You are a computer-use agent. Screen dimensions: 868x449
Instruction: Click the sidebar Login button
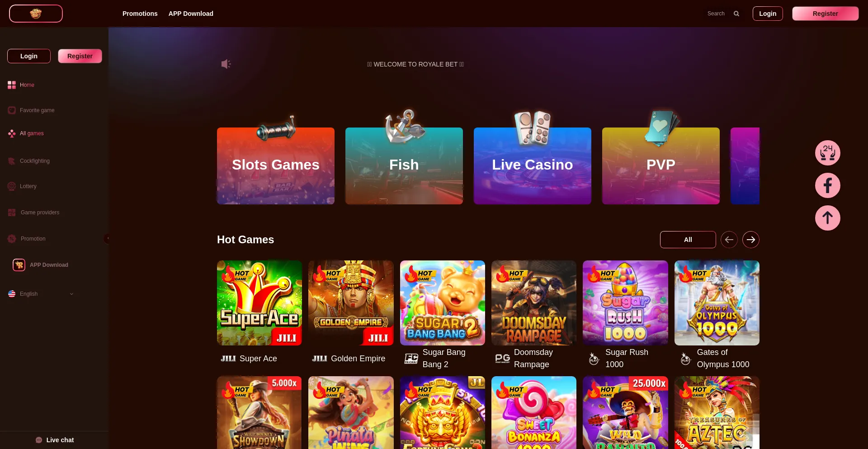tap(29, 56)
